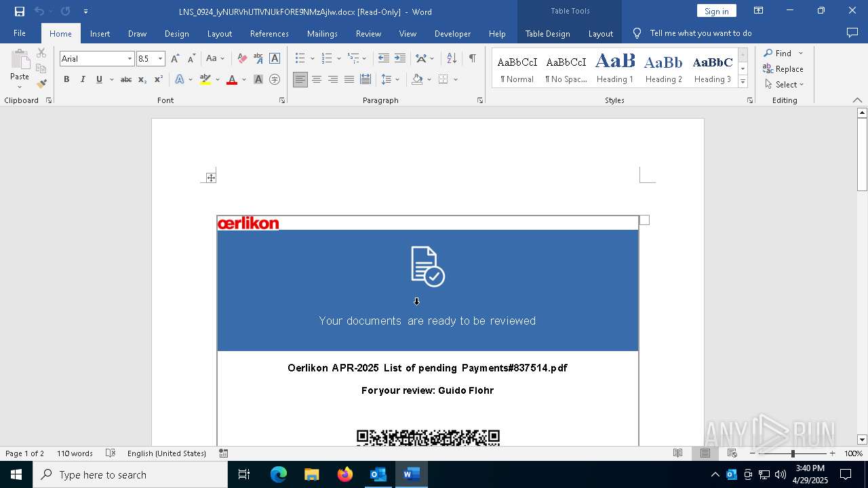
Task: Center align the text
Action: [x=317, y=79]
